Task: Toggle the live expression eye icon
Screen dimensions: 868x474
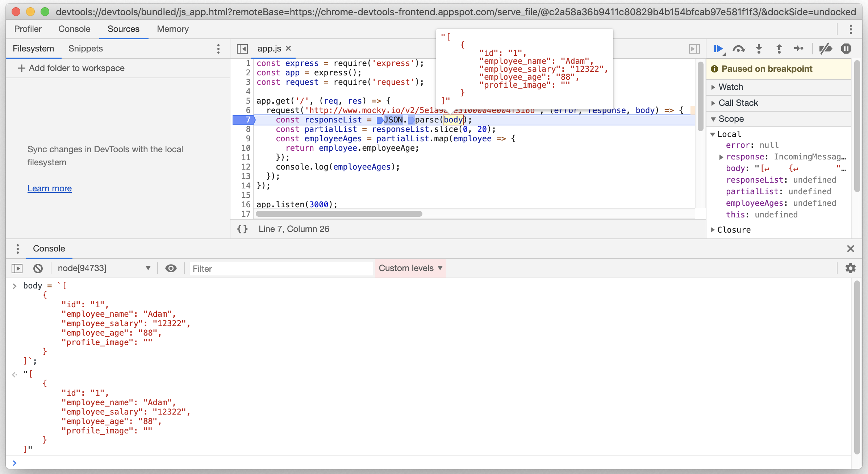Action: (171, 268)
